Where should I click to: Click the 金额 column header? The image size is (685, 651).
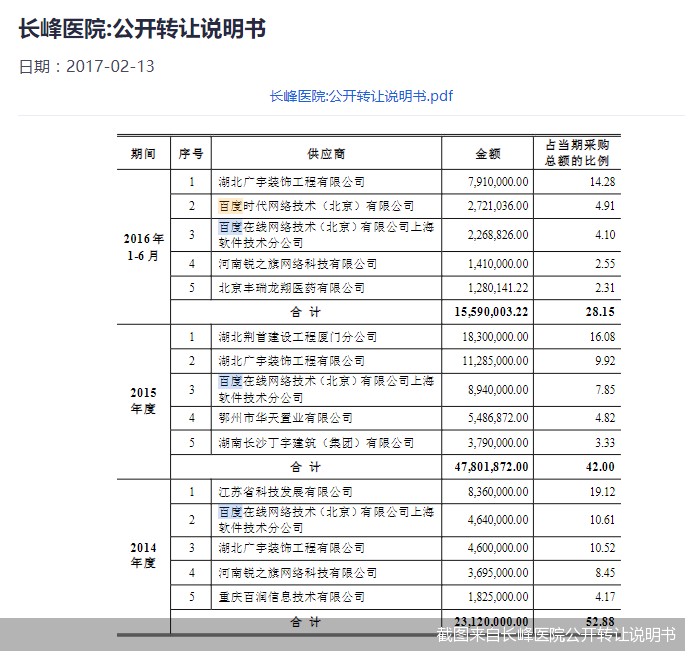coord(487,154)
